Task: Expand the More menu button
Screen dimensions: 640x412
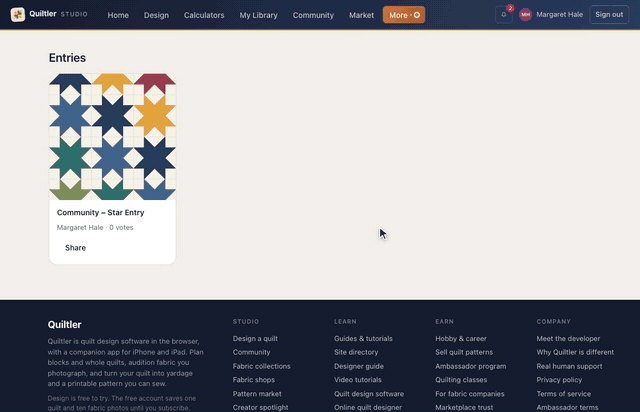Action: pyautogui.click(x=404, y=15)
